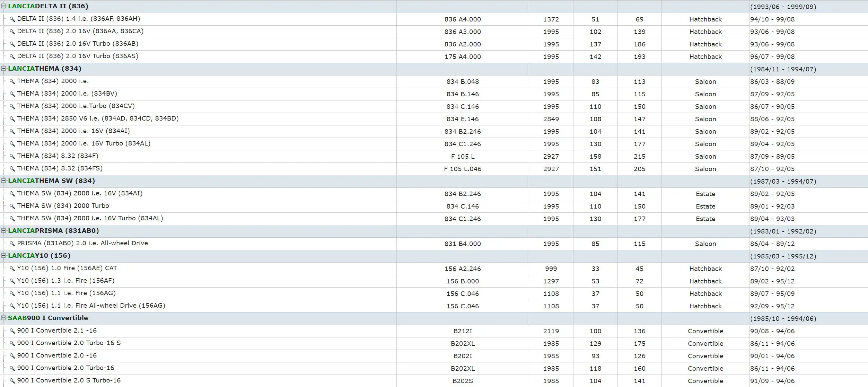Viewport: 868px width, 387px height.
Task: Open THEMA (834) 2850 V6 i.e. entry
Action: (98, 118)
